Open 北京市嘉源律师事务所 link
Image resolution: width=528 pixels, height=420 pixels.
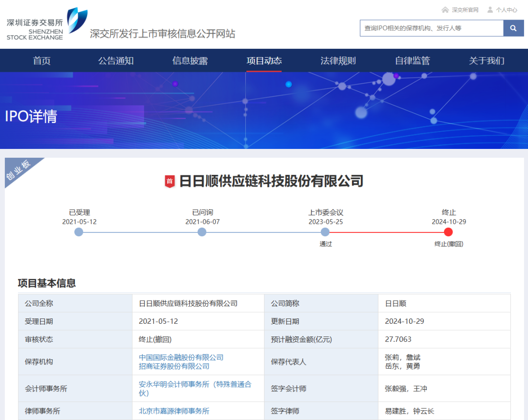click(174, 411)
